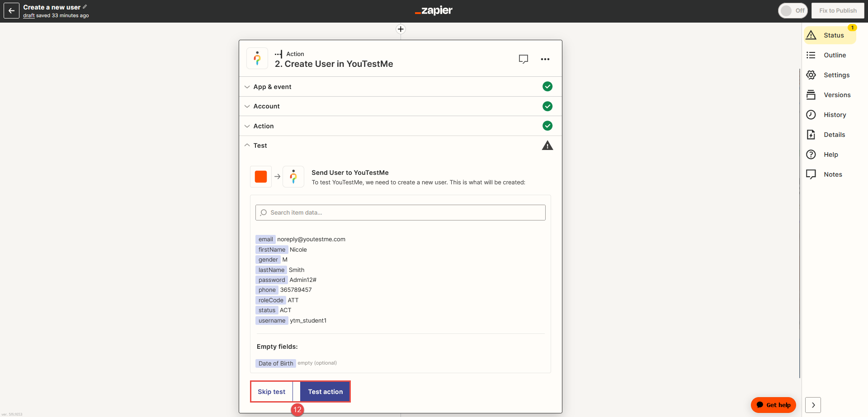Toggle the zap On/Off switch
Image resolution: width=868 pixels, height=417 pixels.
tap(793, 10)
